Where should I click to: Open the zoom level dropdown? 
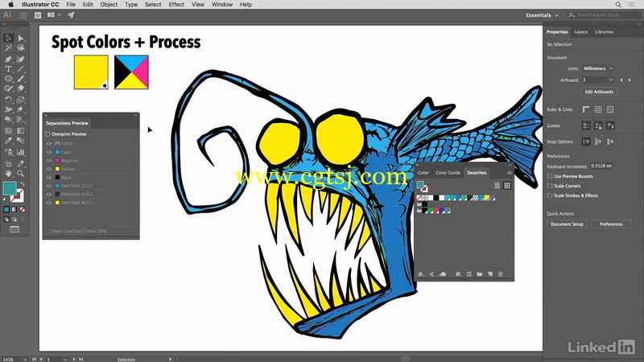(x=25, y=359)
